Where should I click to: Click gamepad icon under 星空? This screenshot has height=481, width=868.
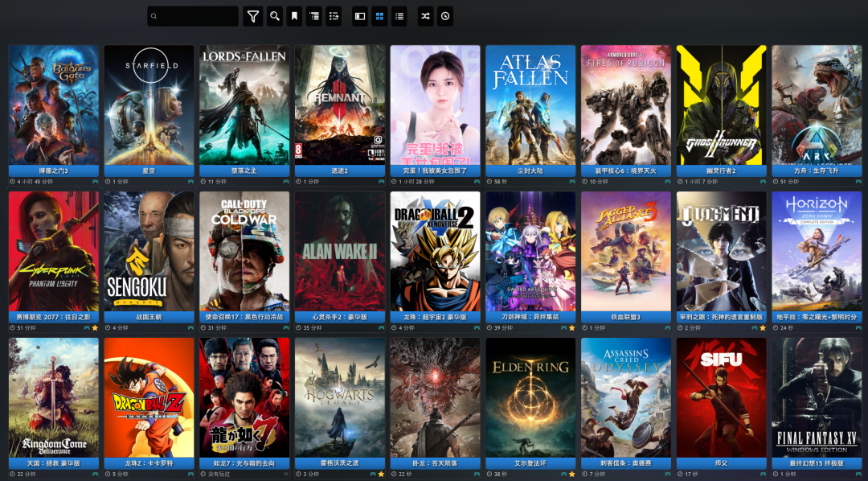(190, 182)
